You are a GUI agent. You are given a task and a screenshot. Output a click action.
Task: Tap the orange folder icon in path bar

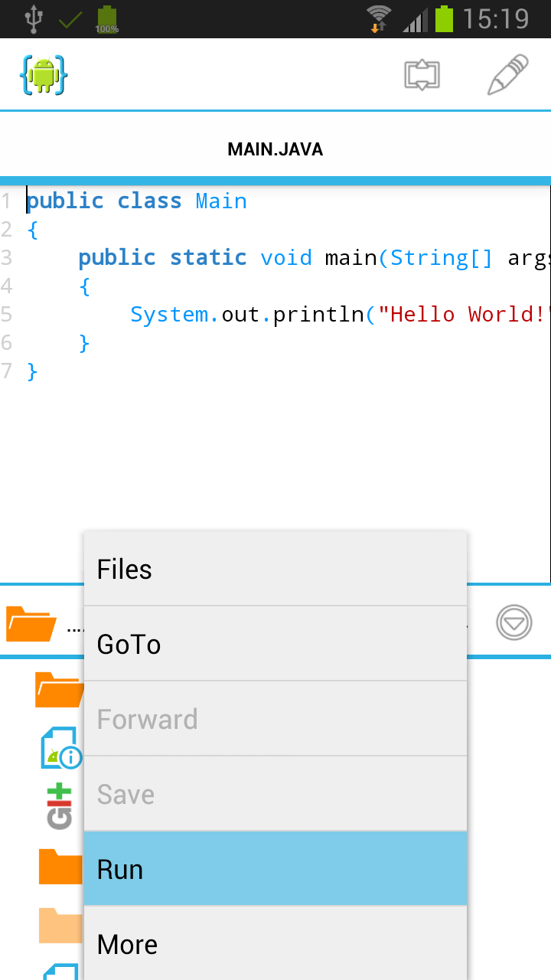(x=31, y=623)
